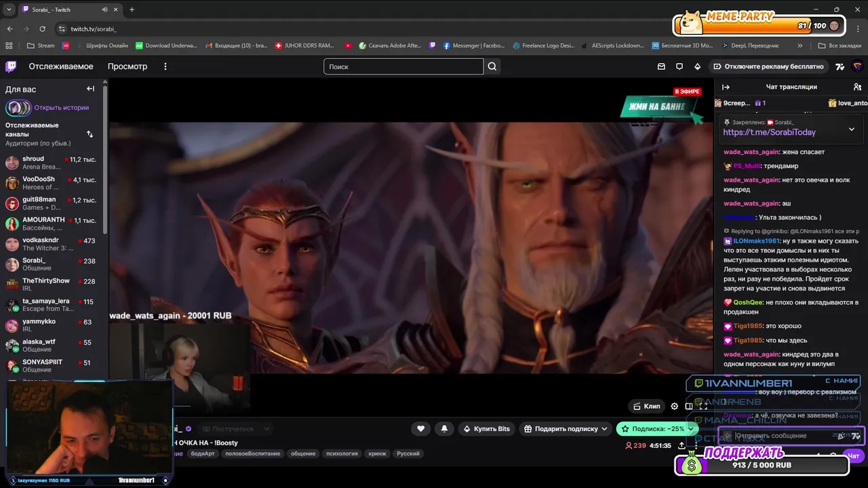Viewport: 868px width, 488px height.
Task: Open the red LIVE bookmark icon
Action: [66, 45]
